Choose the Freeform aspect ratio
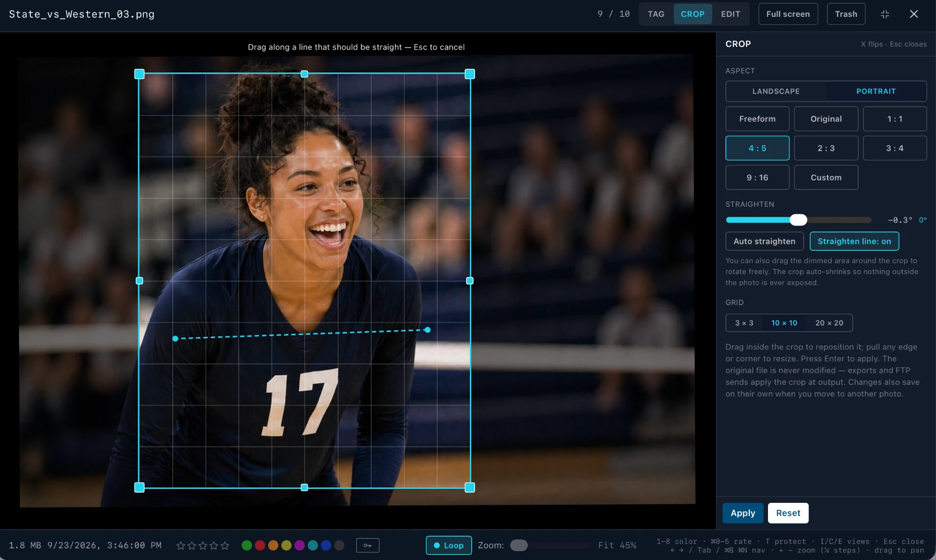936x560 pixels. click(x=757, y=119)
